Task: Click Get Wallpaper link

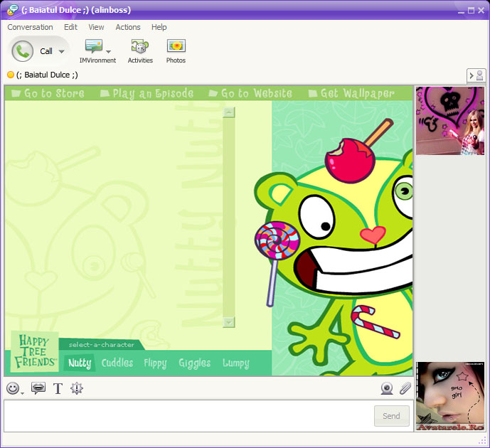Action: tap(351, 93)
